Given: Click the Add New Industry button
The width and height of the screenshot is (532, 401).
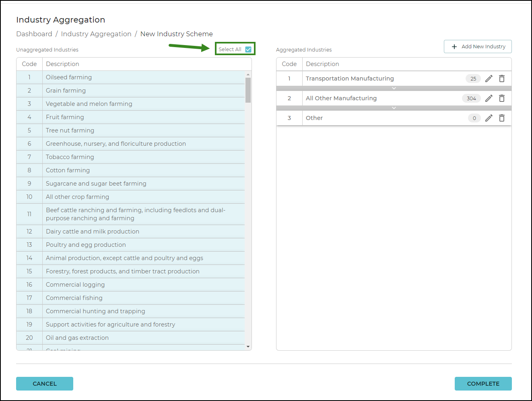Looking at the screenshot, I should tap(478, 46).
